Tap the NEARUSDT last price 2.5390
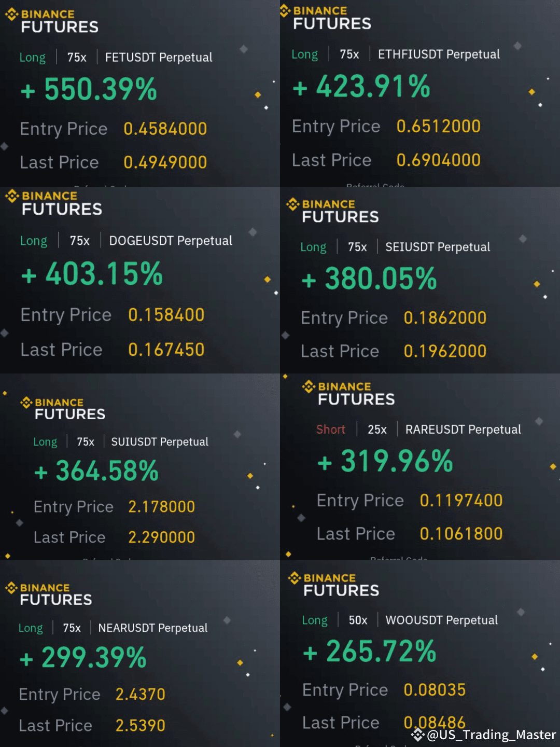 click(140, 725)
